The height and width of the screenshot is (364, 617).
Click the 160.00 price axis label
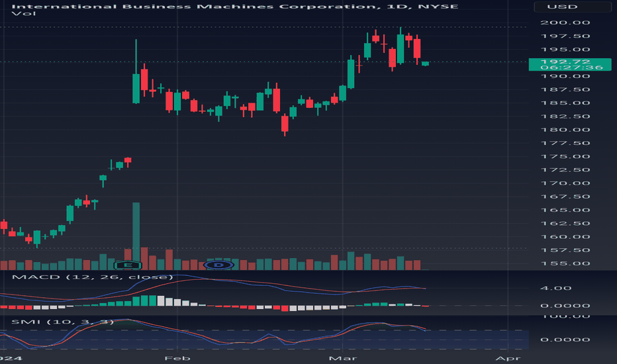point(565,237)
